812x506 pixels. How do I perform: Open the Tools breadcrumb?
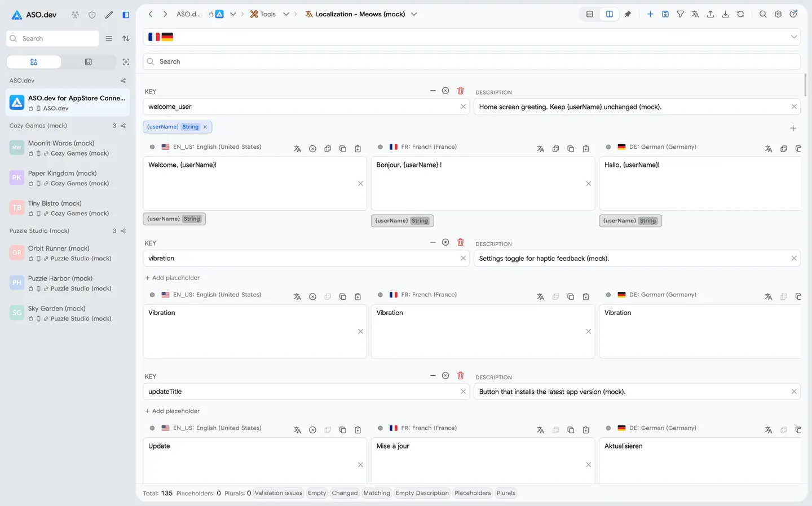click(263, 14)
